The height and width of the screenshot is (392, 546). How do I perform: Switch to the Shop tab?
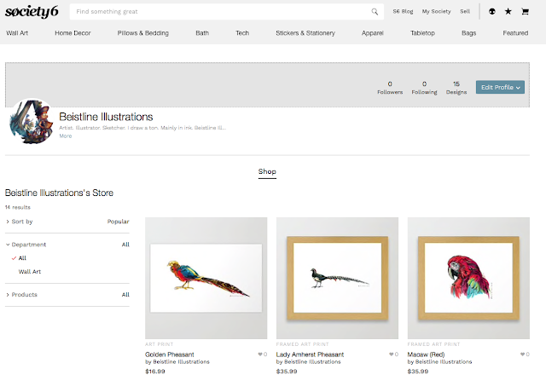267,171
